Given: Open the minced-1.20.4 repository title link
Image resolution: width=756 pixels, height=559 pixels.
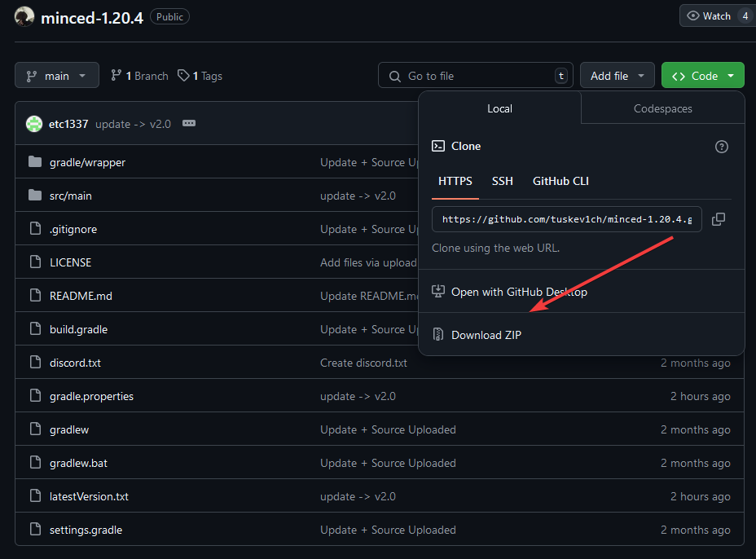Looking at the screenshot, I should (x=92, y=18).
